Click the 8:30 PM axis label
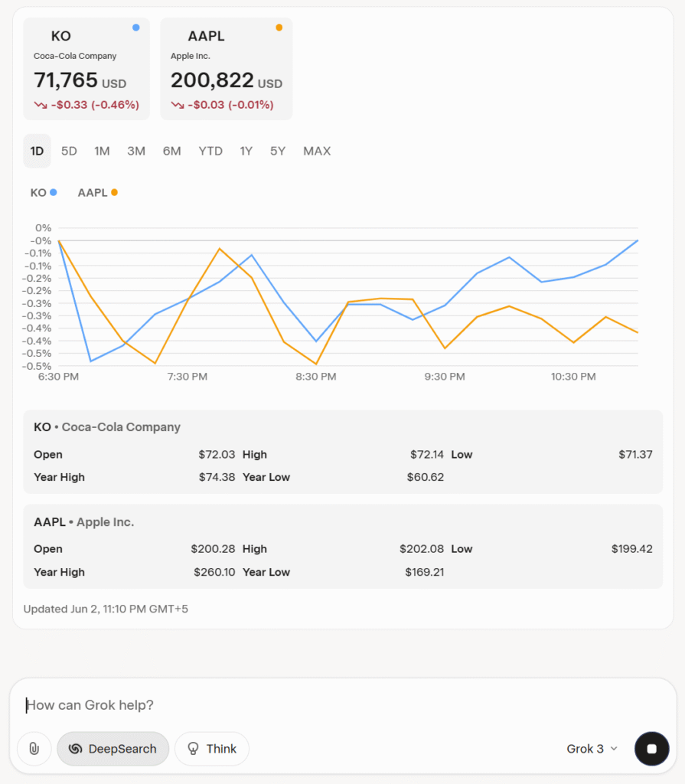This screenshot has height=784, width=685. tap(316, 377)
